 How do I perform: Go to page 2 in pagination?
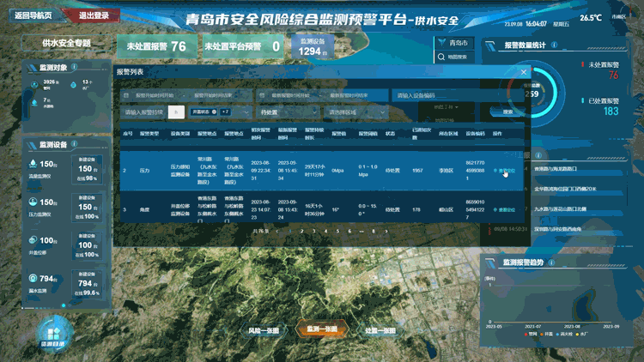click(302, 231)
